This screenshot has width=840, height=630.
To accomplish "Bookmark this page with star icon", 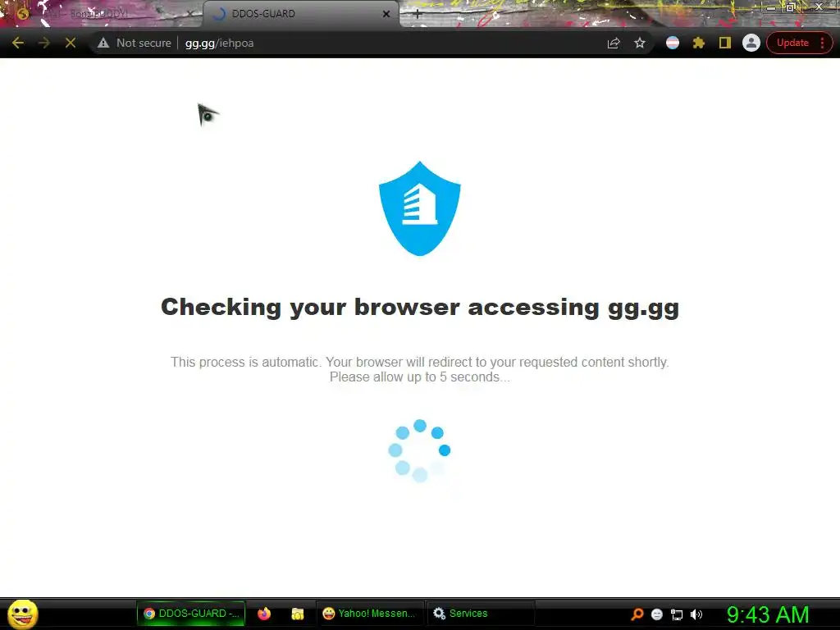I will point(640,43).
